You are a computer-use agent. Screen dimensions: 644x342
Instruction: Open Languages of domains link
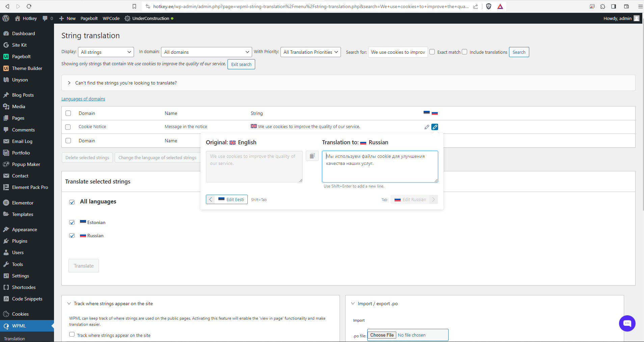pos(83,99)
